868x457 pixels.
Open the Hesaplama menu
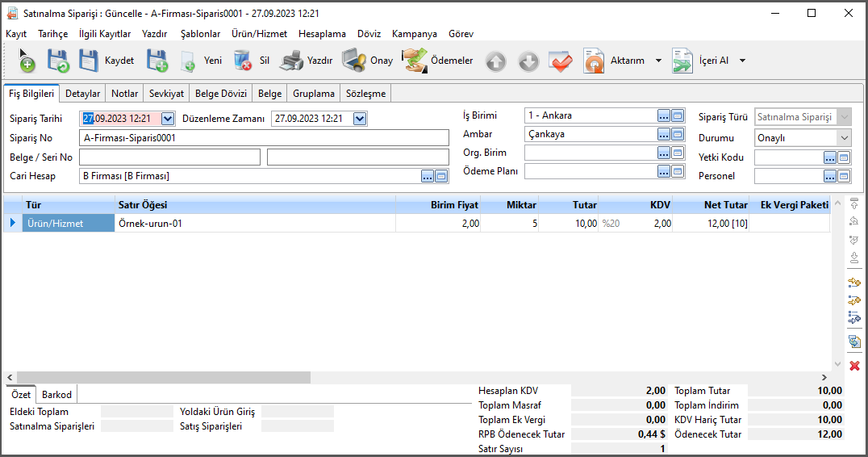(322, 34)
